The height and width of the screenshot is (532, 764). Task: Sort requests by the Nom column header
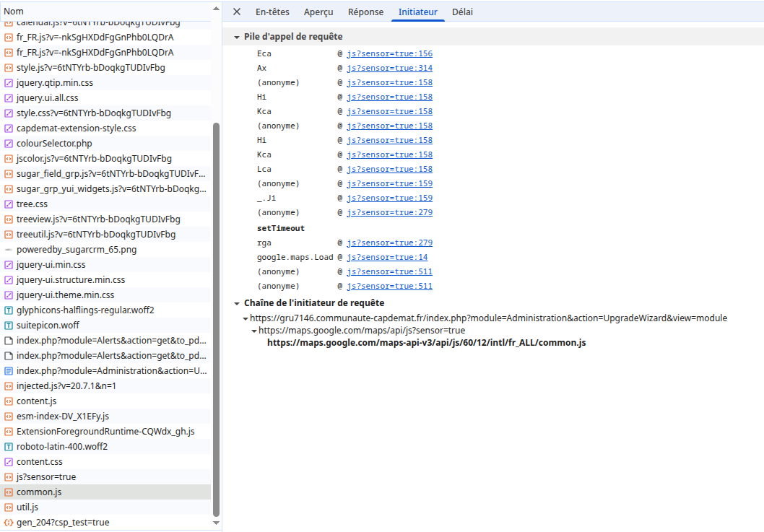(x=107, y=11)
